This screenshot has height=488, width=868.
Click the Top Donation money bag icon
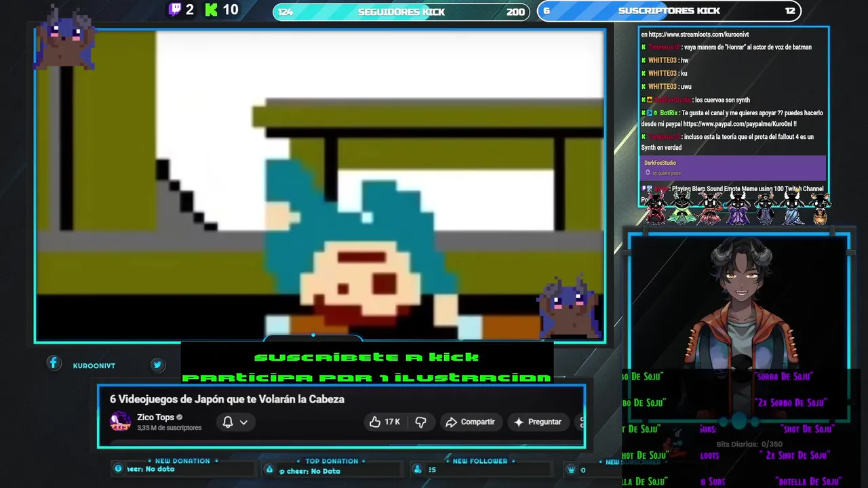click(x=269, y=469)
